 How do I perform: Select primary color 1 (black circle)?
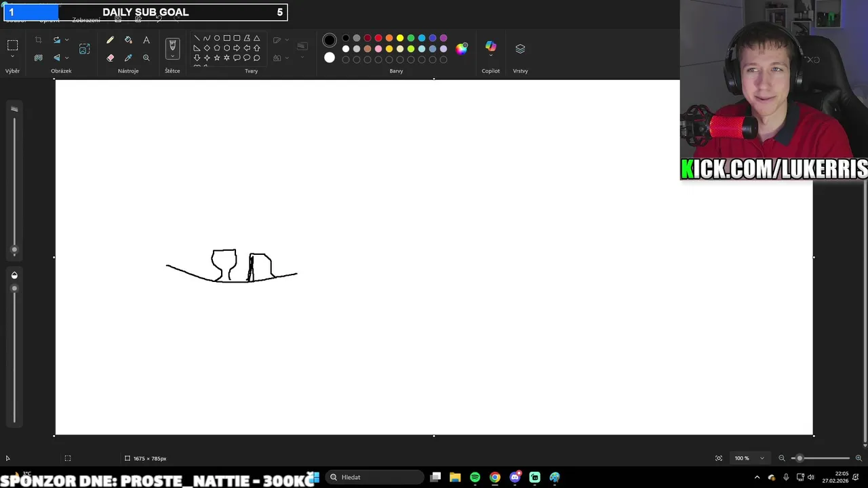coord(330,40)
